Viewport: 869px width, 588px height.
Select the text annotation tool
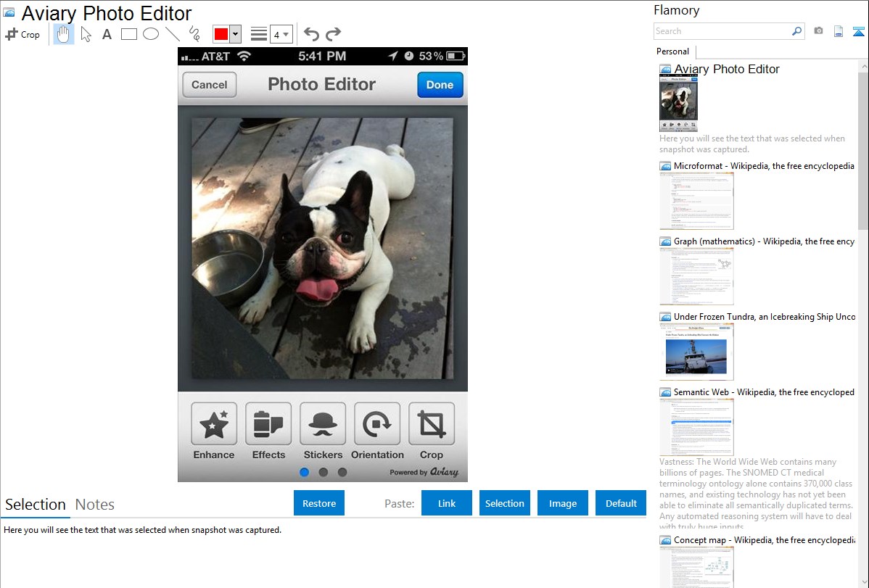[107, 34]
